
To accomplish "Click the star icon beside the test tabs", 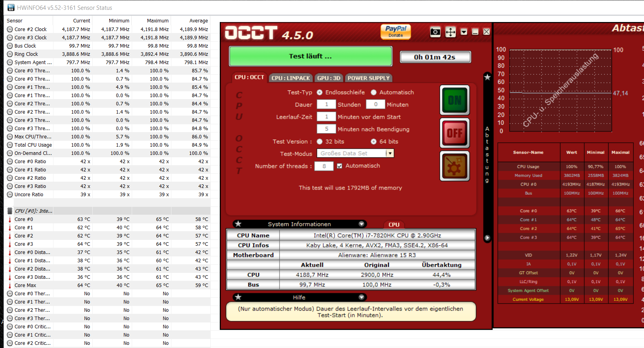I will [488, 77].
